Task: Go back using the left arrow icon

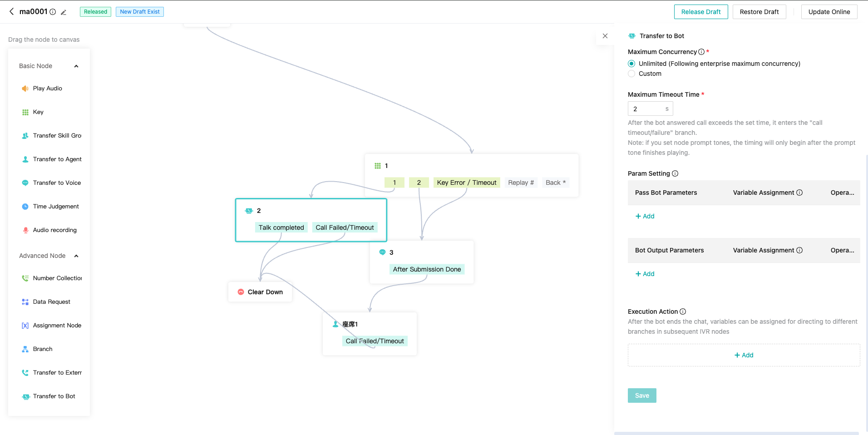Action: pyautogui.click(x=12, y=11)
